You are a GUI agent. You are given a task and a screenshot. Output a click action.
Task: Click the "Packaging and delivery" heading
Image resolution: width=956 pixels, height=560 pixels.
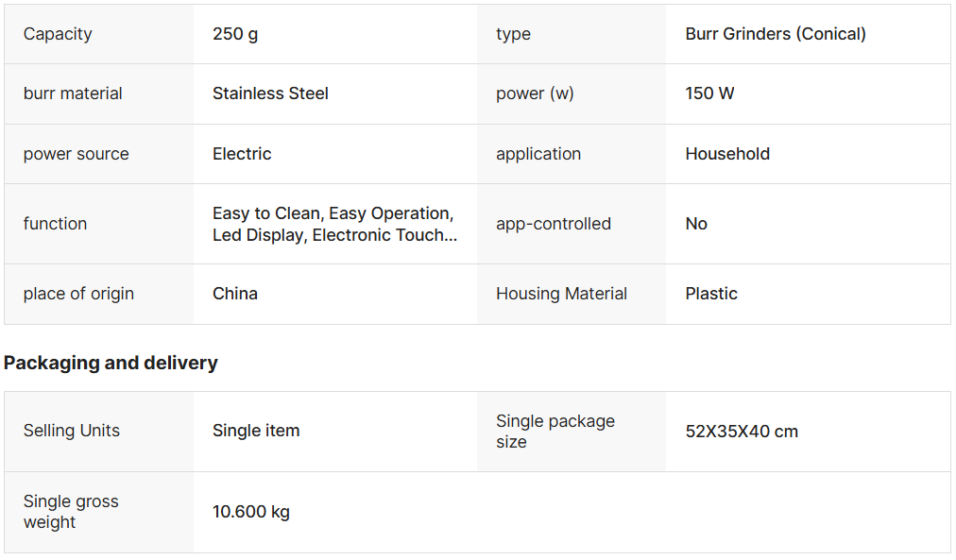111,364
